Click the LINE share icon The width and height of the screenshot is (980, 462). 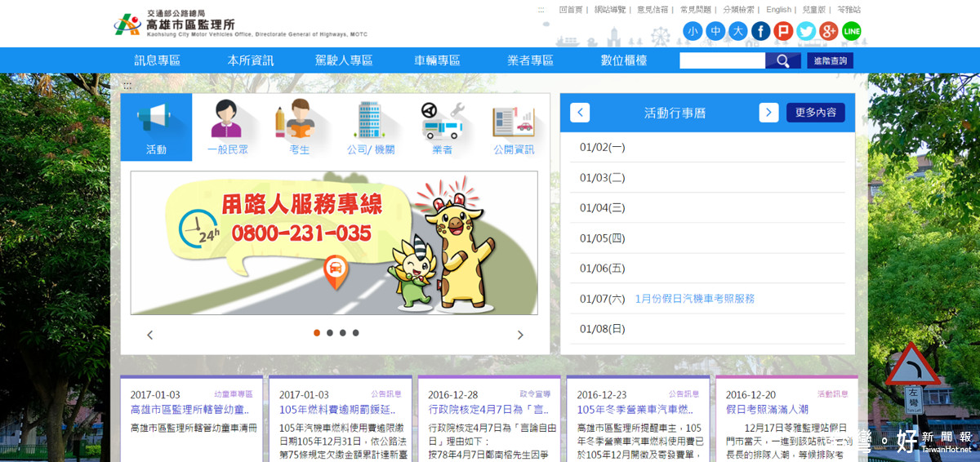point(852,31)
